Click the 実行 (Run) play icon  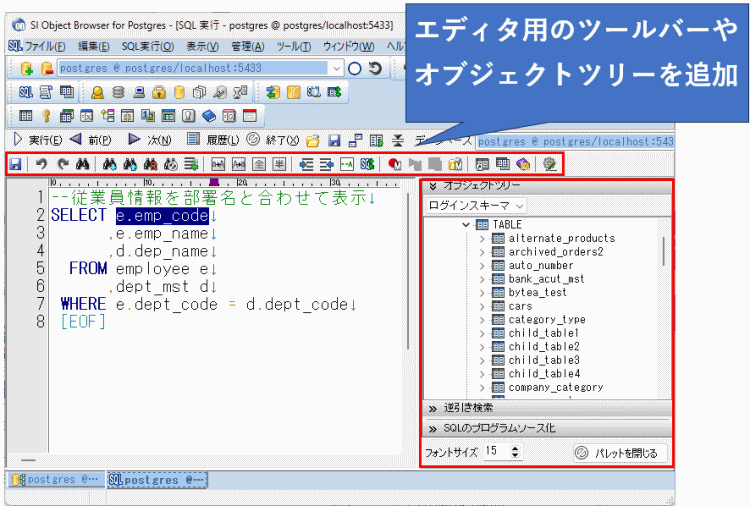(x=17, y=140)
